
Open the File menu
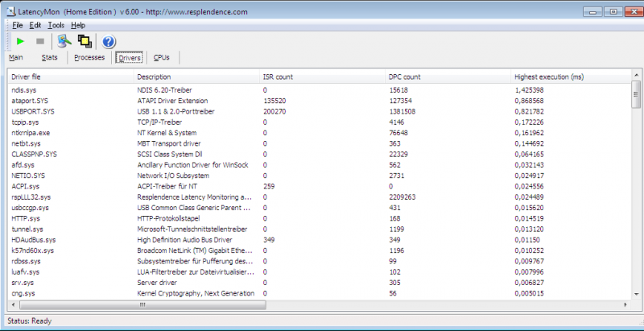pos(18,26)
